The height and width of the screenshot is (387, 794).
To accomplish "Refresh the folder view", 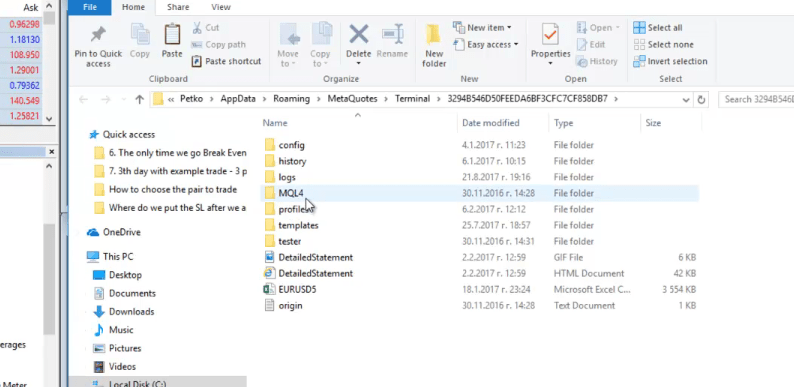I will (x=701, y=99).
